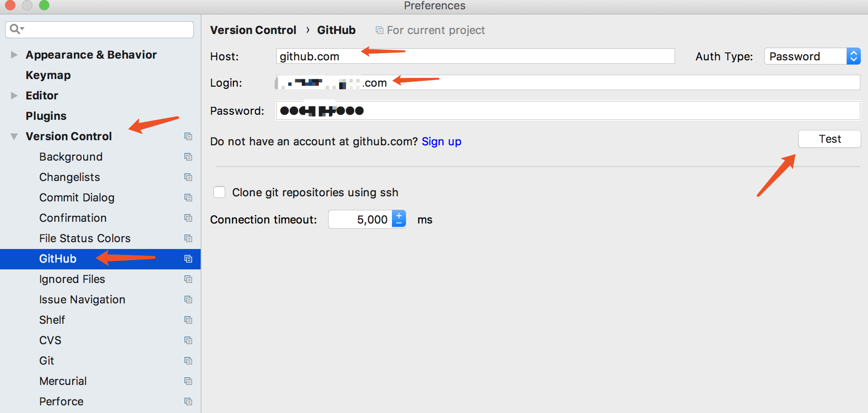868x413 pixels.
Task: Open the Keymap settings page
Action: point(48,75)
